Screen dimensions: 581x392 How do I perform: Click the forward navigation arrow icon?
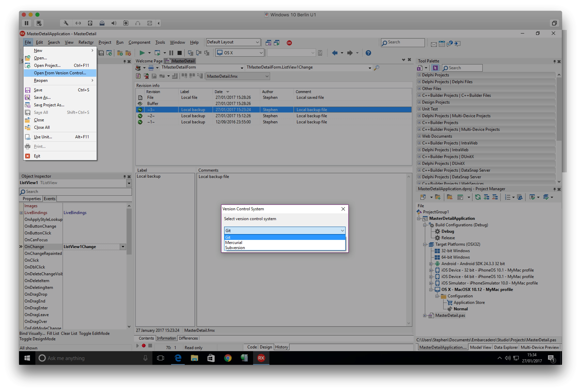click(x=350, y=53)
